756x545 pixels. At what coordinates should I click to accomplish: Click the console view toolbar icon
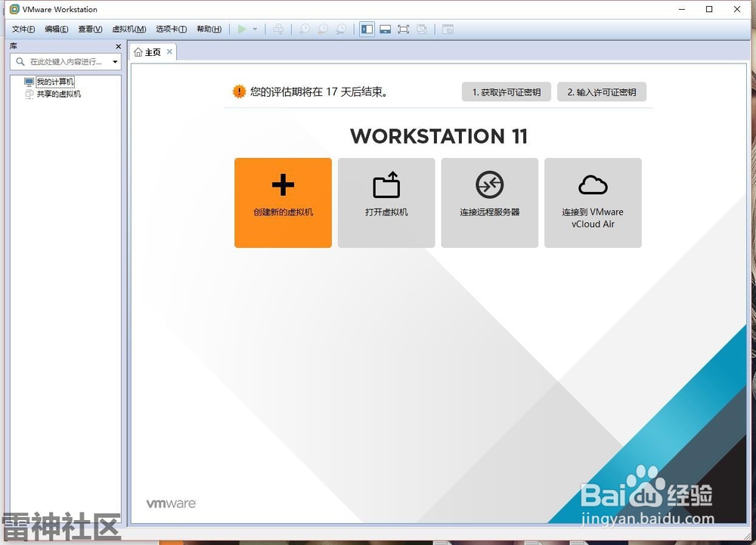pos(448,29)
